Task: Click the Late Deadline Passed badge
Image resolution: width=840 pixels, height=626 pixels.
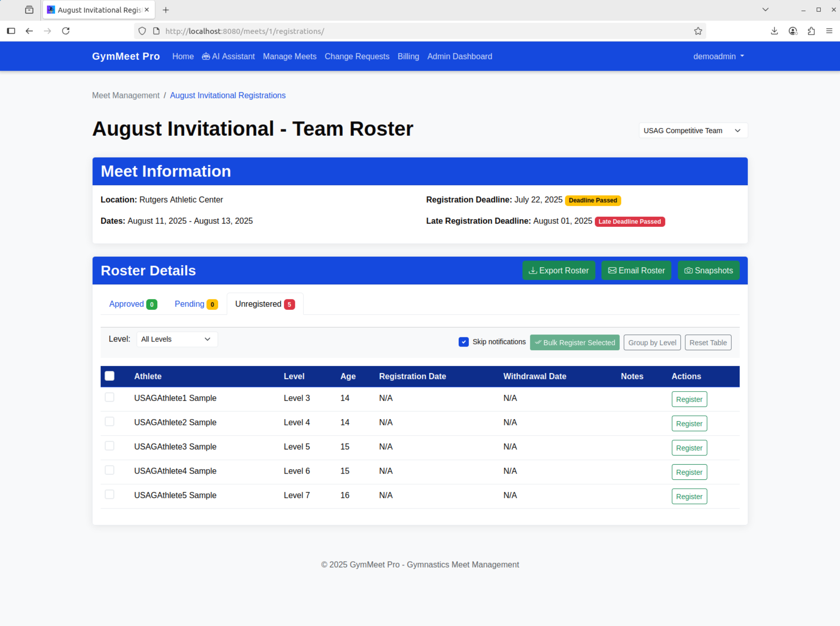Action: [630, 221]
